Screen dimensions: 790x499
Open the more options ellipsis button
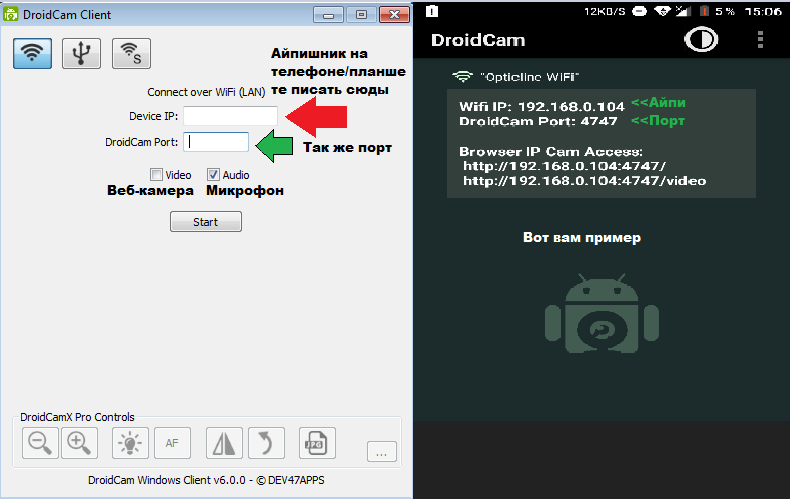click(x=382, y=452)
